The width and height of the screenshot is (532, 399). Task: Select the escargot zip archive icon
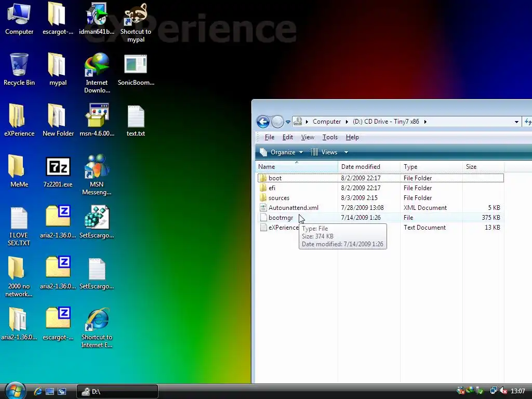pos(58,324)
